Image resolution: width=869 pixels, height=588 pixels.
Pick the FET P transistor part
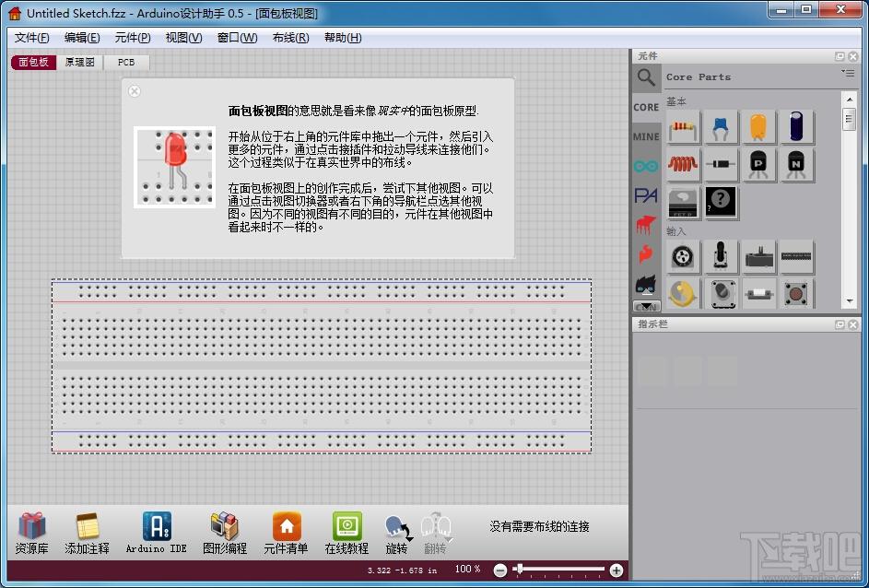[x=684, y=202]
